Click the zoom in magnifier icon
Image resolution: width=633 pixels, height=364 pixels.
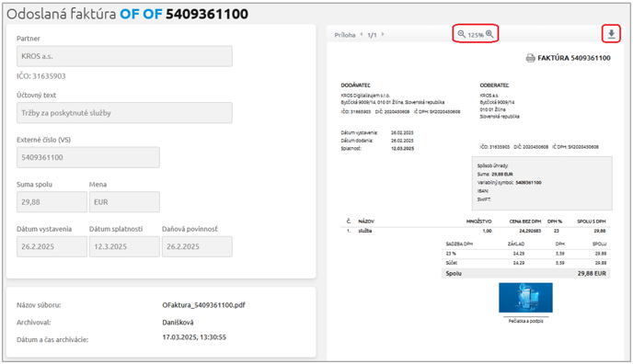click(x=489, y=34)
